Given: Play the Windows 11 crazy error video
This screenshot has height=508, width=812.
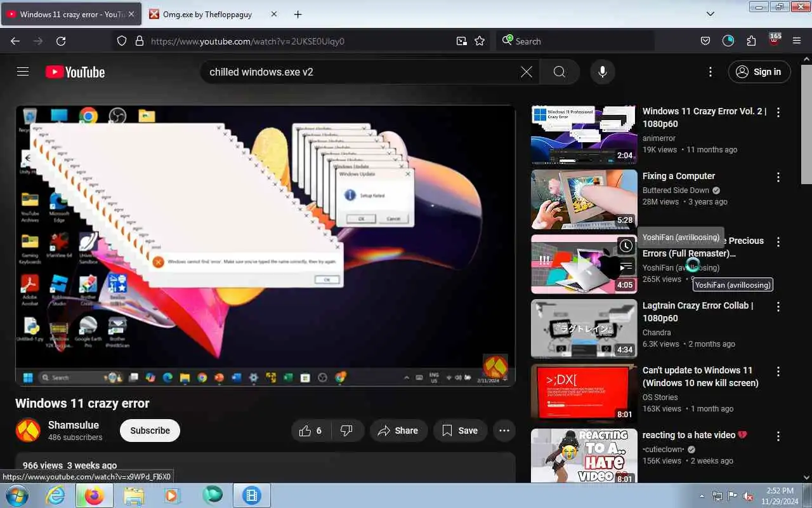Looking at the screenshot, I should click(265, 245).
